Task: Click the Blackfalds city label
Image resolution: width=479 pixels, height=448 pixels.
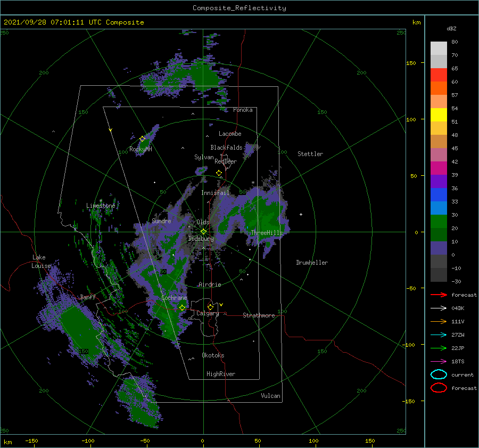Action: click(226, 148)
